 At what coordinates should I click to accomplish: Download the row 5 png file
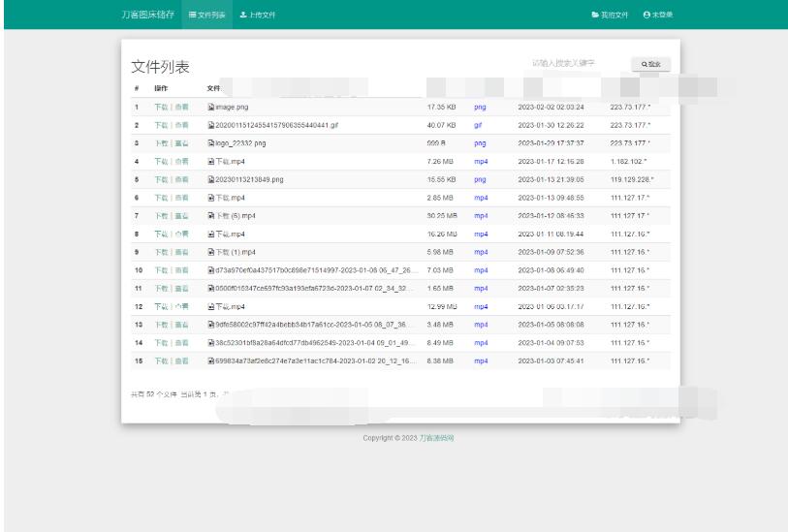(x=161, y=179)
